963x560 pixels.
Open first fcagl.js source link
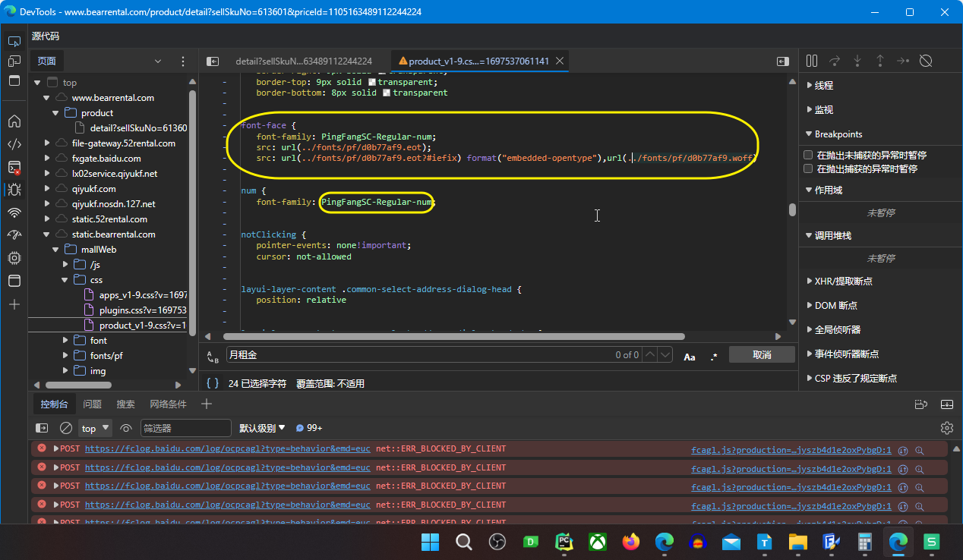click(x=791, y=450)
